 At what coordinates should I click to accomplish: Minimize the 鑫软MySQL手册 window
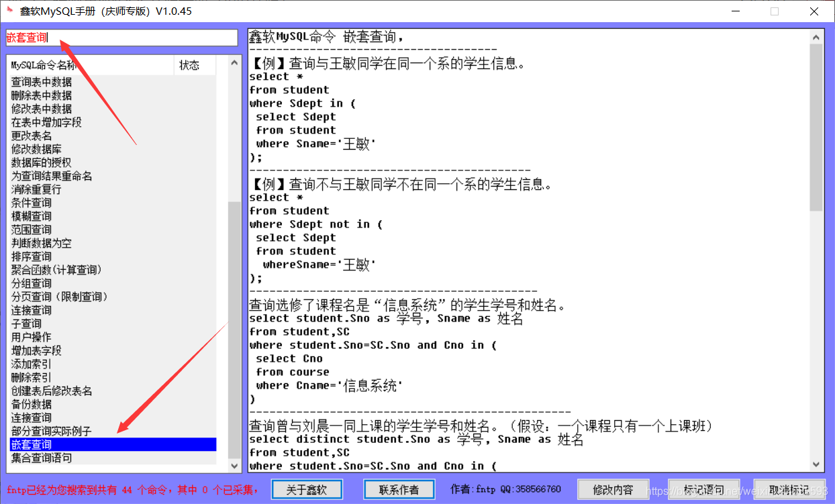pos(736,11)
